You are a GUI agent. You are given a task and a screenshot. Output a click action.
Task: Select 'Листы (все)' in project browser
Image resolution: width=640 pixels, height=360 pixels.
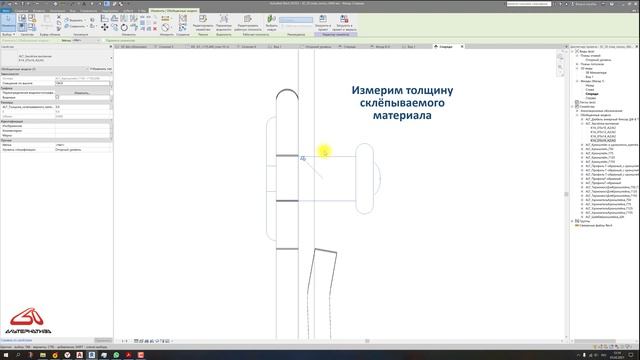[x=587, y=102]
